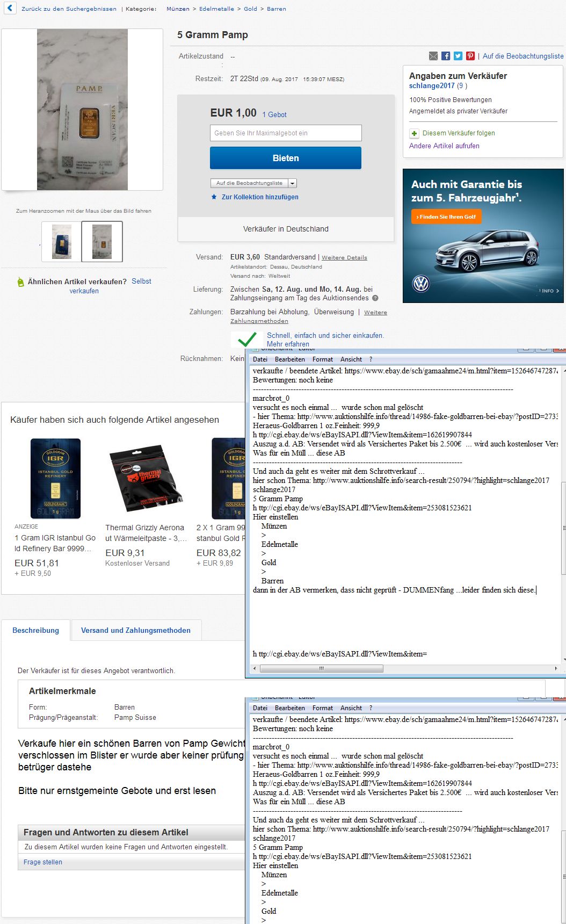Click the delivery info question-mark icon
This screenshot has height=924, width=566.
[375, 298]
